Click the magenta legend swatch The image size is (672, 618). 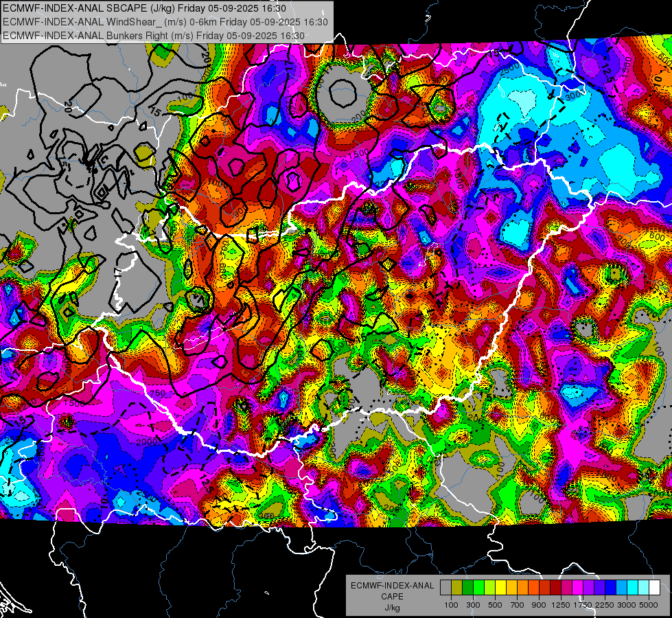point(578,588)
